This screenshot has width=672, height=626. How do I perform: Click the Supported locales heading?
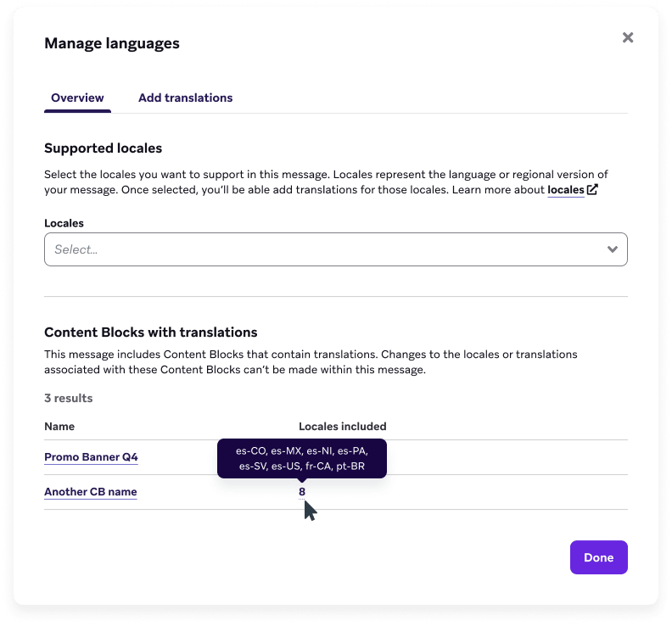point(103,148)
